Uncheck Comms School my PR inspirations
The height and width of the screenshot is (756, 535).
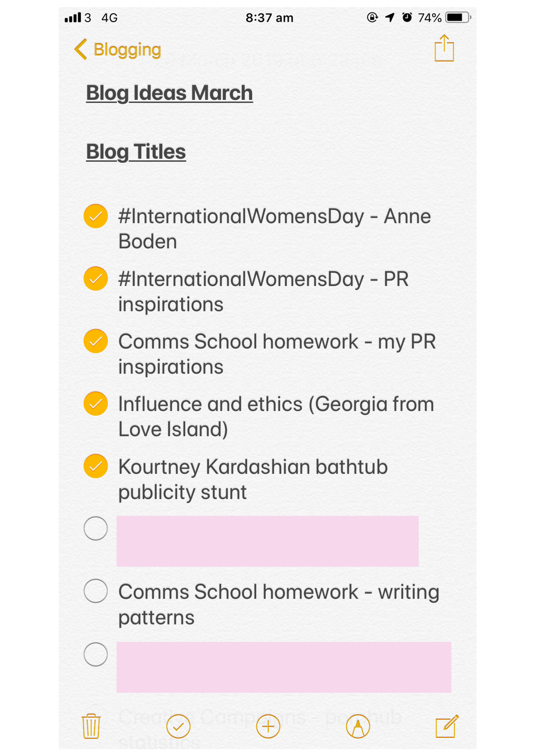(x=96, y=341)
